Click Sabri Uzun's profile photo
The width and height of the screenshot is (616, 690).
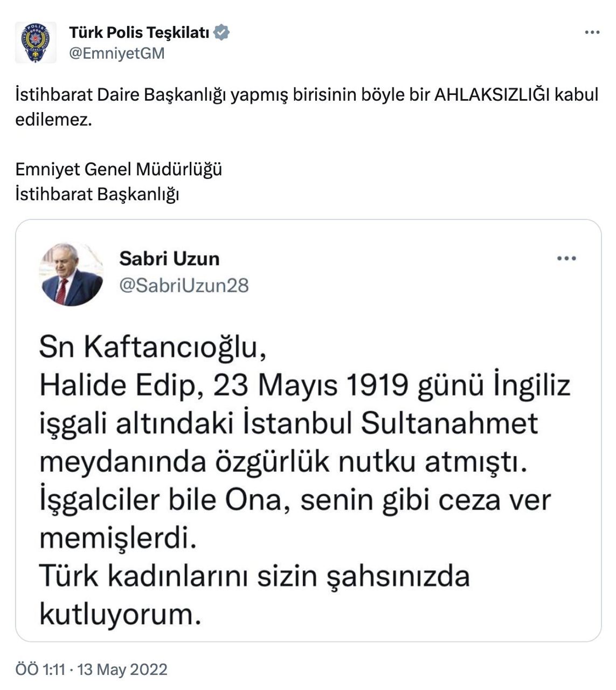pyautogui.click(x=71, y=274)
